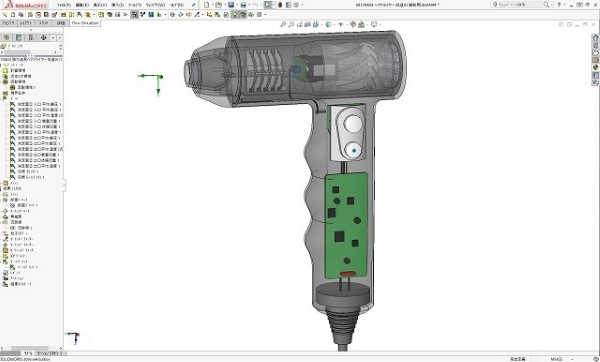Click the Help question mark icon

click(x=559, y=5)
